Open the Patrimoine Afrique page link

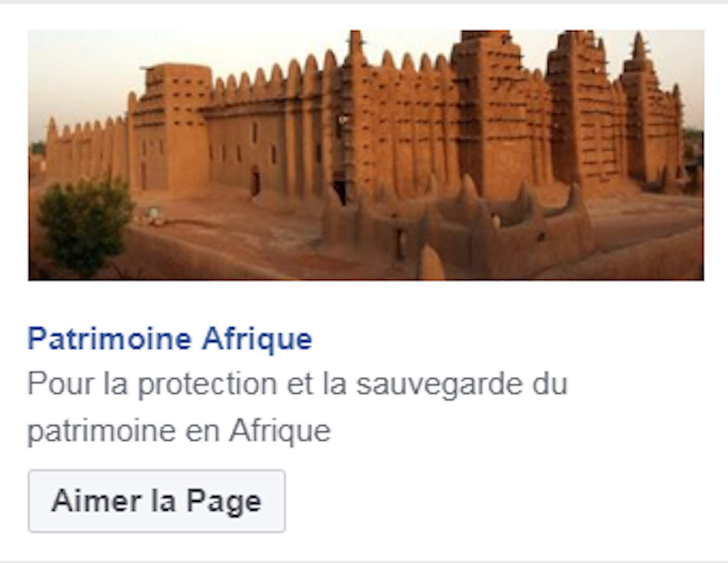pos(170,339)
